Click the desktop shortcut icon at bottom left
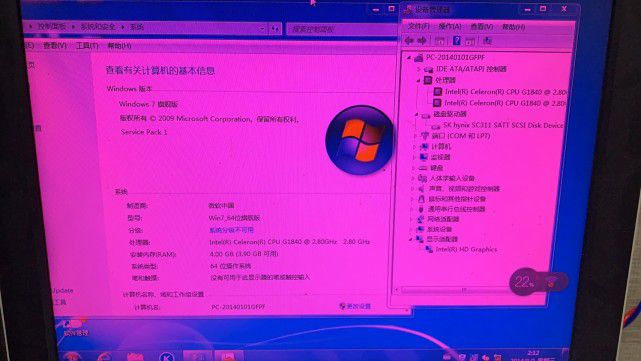 74,327
